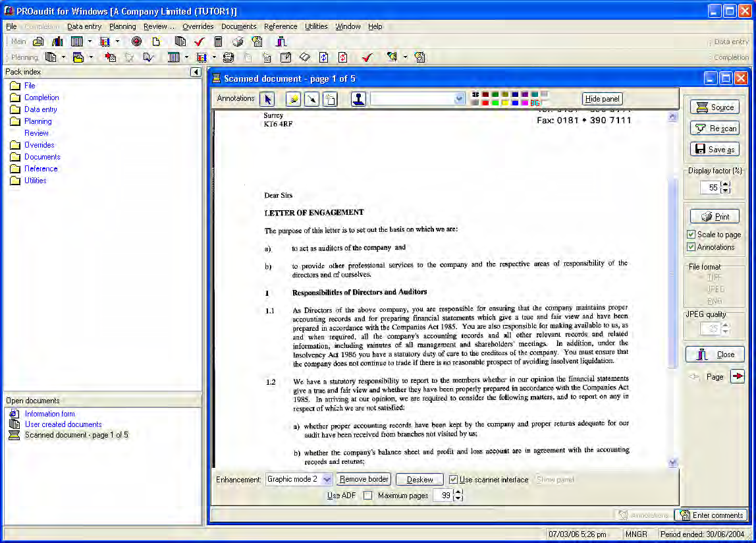Open the Window menu
This screenshot has height=543, width=756.
click(348, 26)
